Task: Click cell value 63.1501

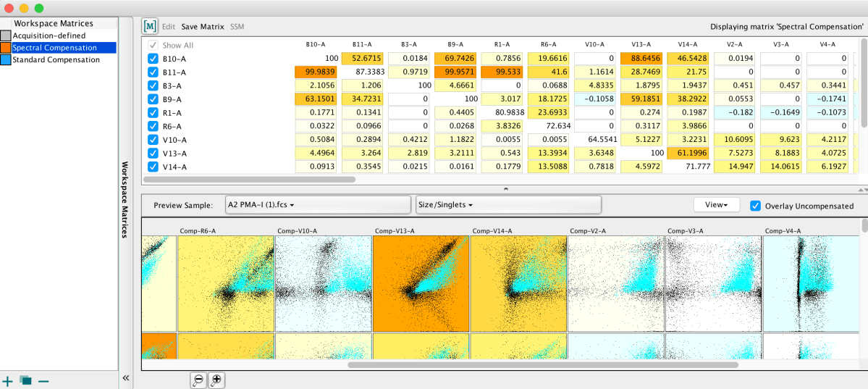Action: (316, 99)
